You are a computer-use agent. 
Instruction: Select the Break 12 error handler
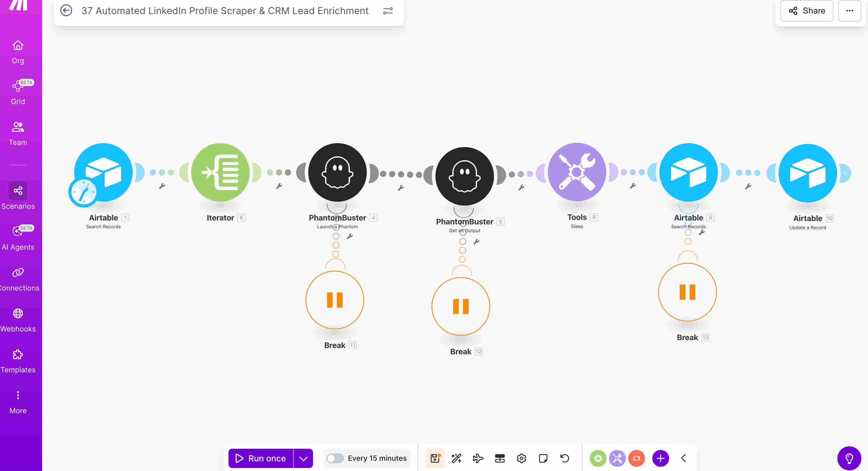(461, 306)
